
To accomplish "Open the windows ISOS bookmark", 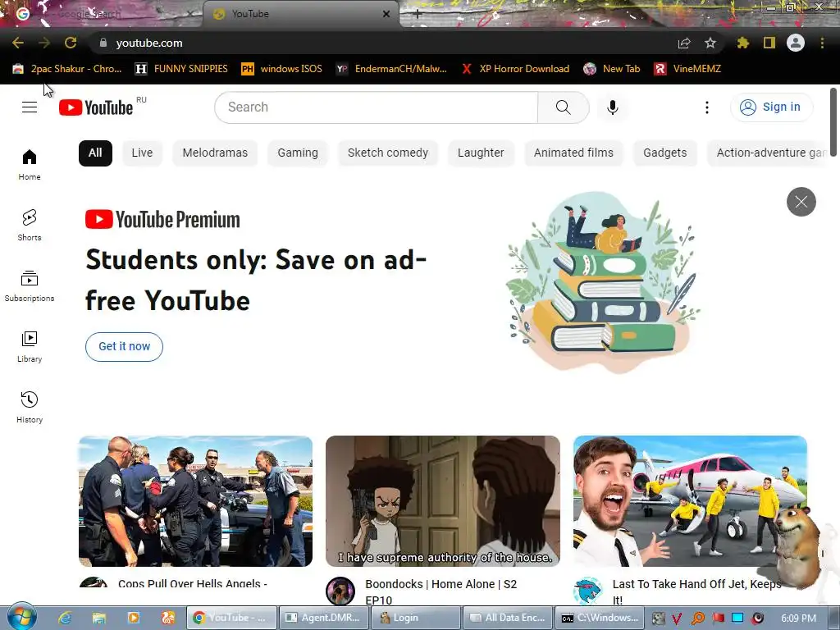I will click(282, 69).
